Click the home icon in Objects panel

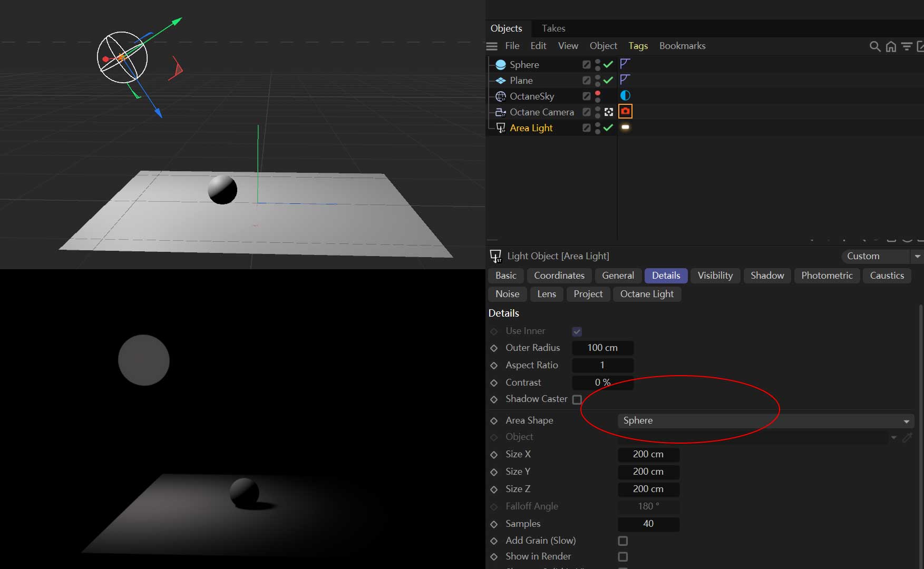891,46
